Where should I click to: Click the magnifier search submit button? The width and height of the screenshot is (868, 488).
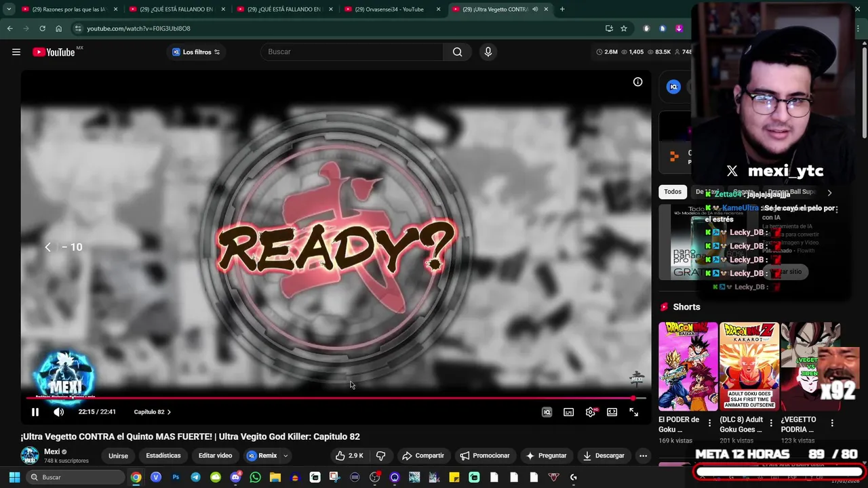(x=458, y=52)
